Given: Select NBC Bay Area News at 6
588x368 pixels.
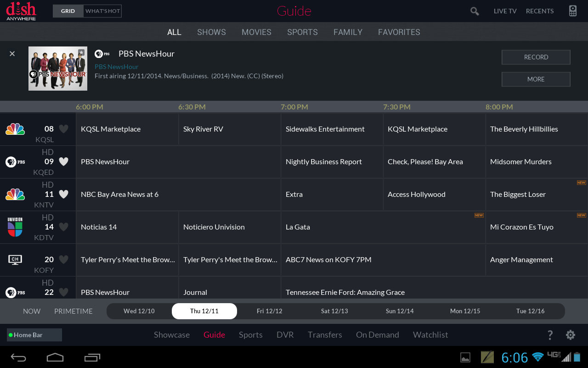Looking at the screenshot, I should [178, 195].
